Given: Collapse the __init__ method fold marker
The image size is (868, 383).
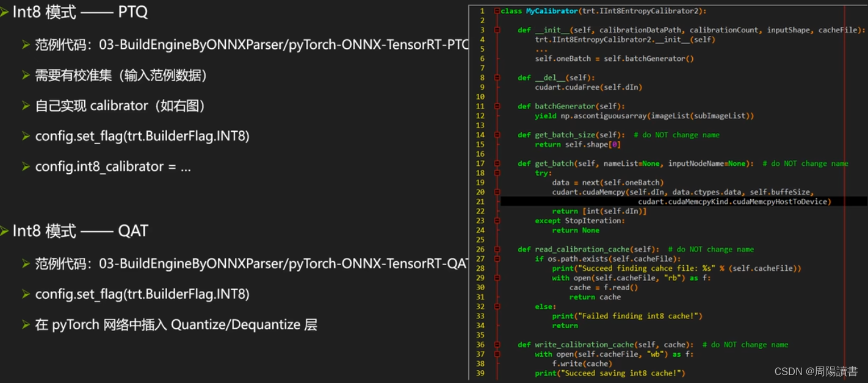Looking at the screenshot, I should click(497, 30).
